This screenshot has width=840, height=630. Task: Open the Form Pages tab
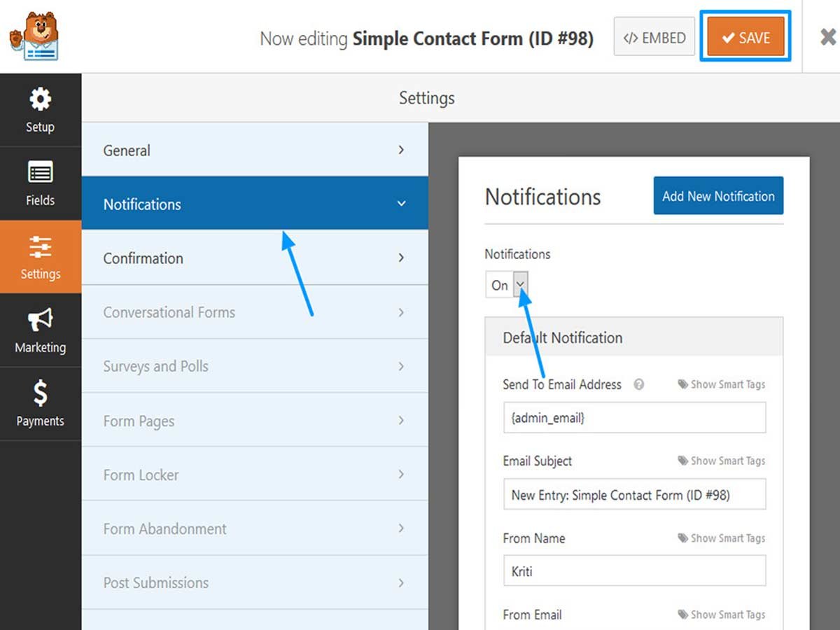tap(255, 420)
